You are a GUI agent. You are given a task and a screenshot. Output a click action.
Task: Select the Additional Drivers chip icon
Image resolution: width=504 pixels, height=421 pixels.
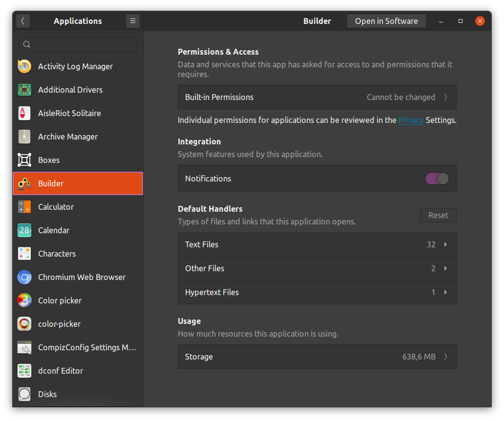tap(24, 90)
